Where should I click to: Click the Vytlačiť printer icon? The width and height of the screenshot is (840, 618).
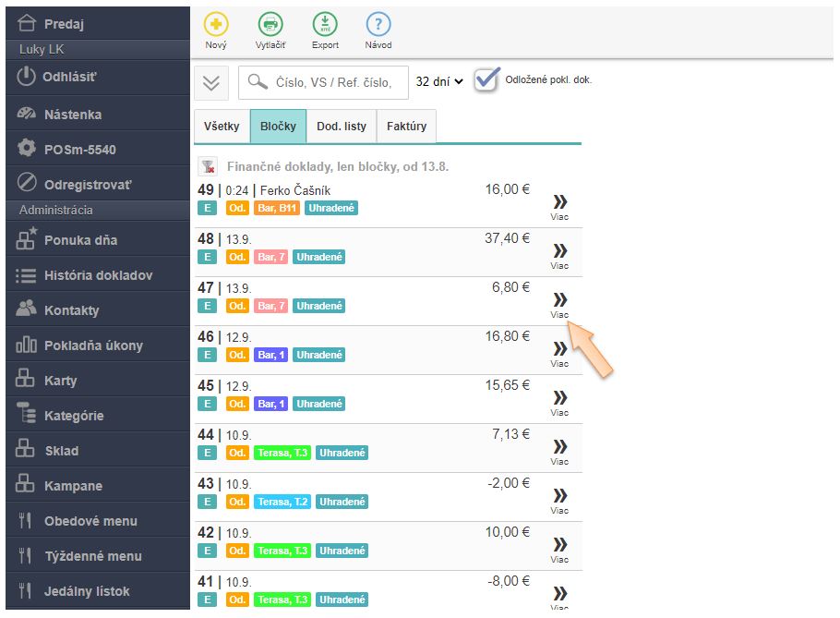pyautogui.click(x=270, y=25)
